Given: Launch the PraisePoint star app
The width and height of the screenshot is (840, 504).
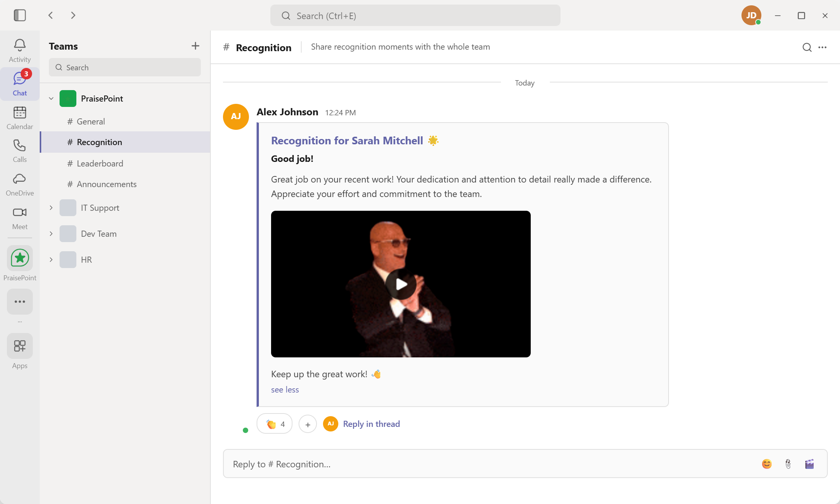Looking at the screenshot, I should point(20,258).
